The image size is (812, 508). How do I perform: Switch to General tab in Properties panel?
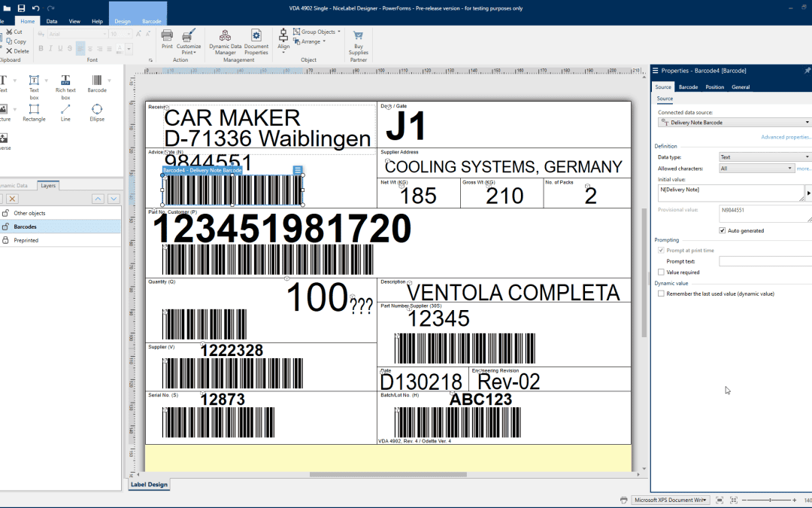(741, 87)
